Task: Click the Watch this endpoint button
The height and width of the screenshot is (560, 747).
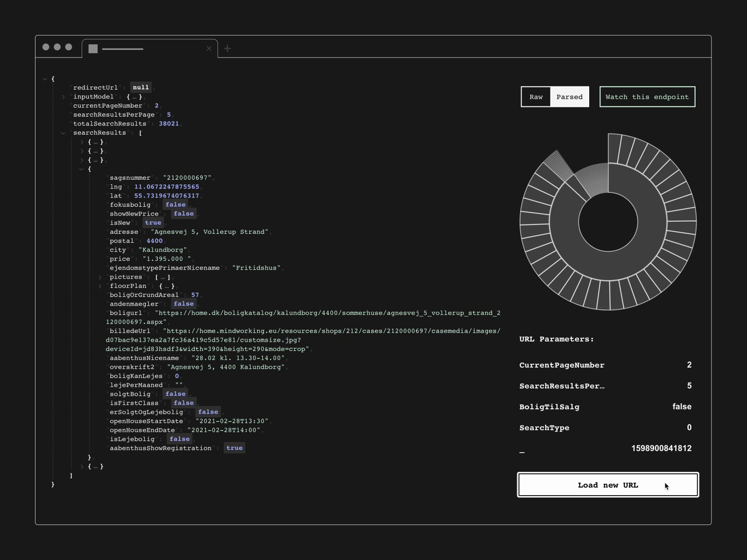Action: click(647, 97)
